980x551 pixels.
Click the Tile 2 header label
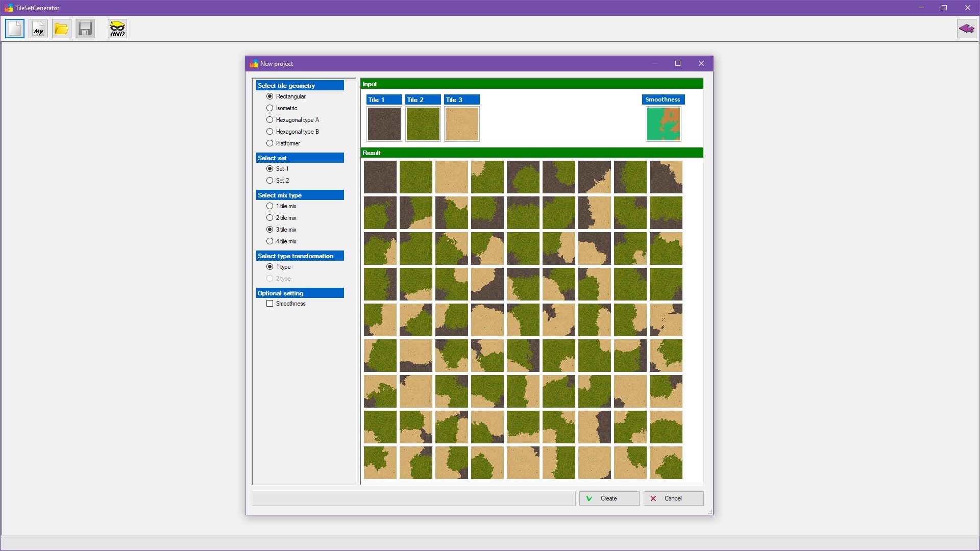point(423,99)
